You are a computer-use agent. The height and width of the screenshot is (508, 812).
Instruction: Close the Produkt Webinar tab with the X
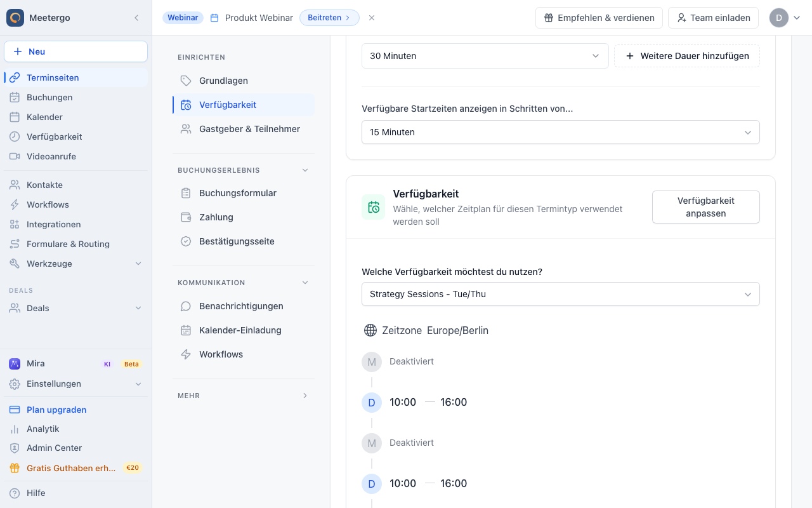(372, 18)
